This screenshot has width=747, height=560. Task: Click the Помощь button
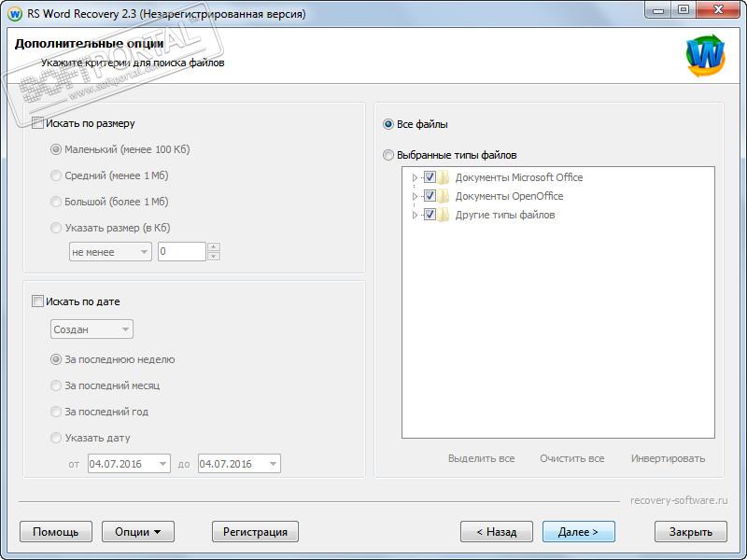[56, 531]
